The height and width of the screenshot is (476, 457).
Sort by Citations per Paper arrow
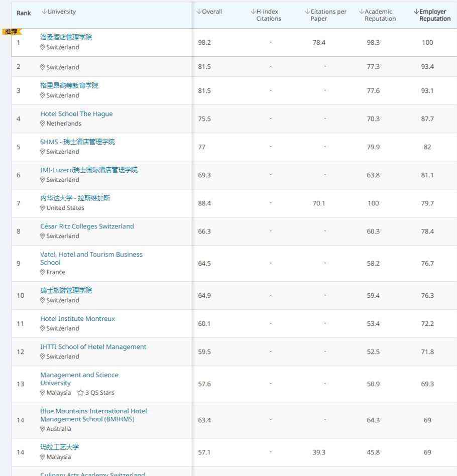click(307, 12)
